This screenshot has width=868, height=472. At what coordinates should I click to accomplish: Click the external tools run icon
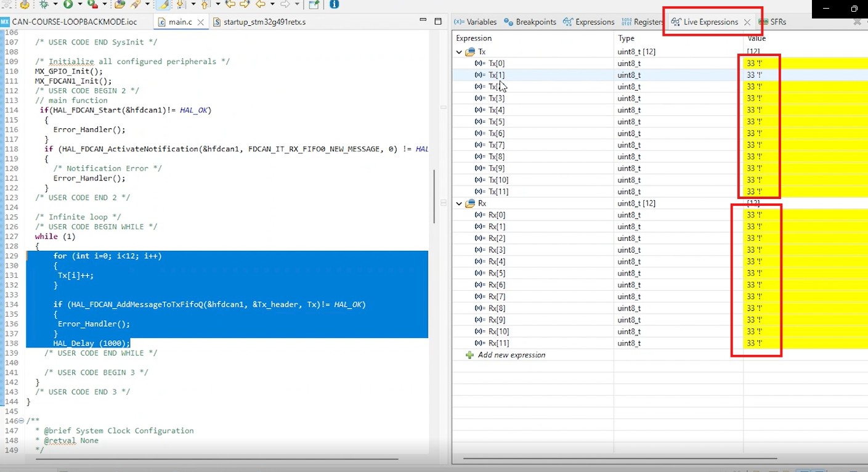coord(91,6)
